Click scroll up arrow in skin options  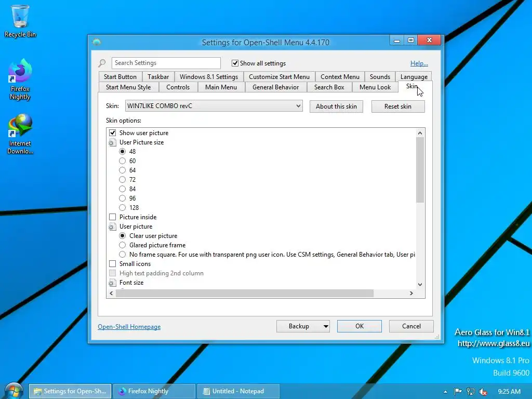click(x=420, y=133)
